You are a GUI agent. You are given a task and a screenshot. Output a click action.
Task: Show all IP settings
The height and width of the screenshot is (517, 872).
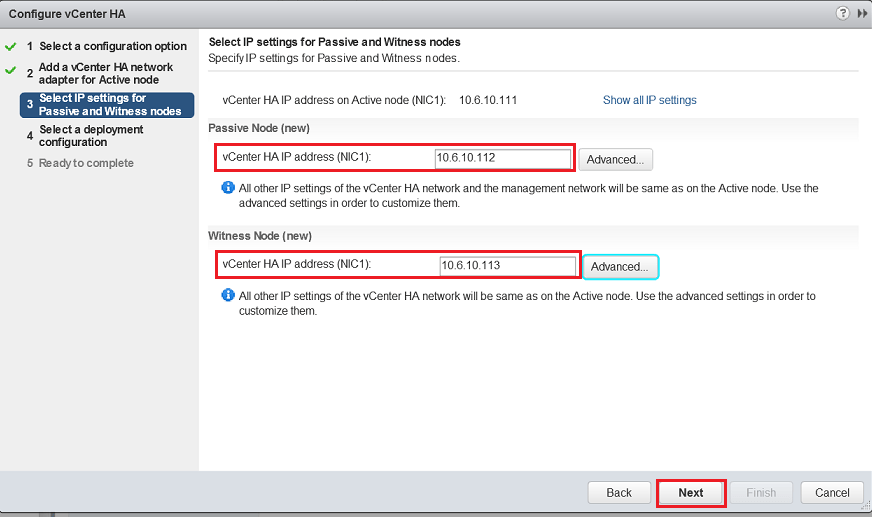pos(649,100)
